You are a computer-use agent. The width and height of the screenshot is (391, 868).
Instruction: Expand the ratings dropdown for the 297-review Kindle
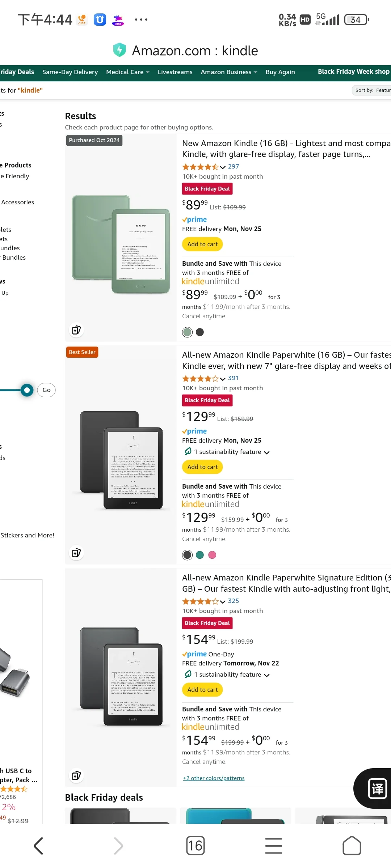(222, 167)
